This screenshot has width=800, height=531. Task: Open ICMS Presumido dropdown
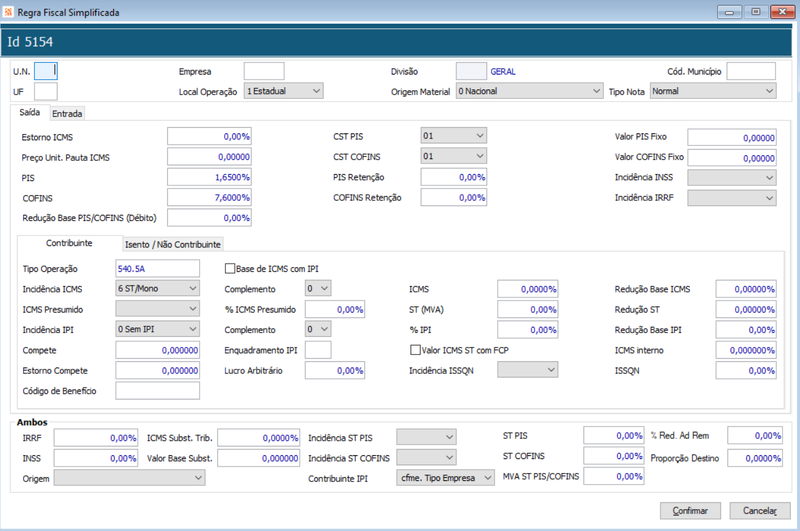pyautogui.click(x=158, y=309)
